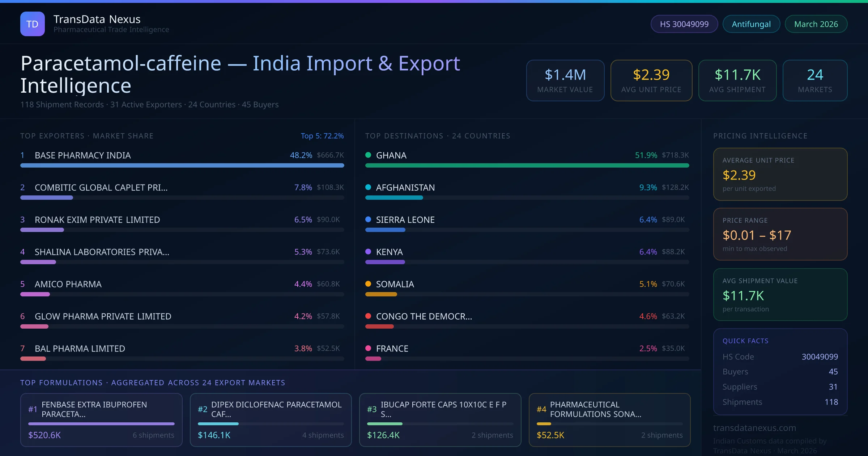Select the AMICO PHARMA exporter row
Viewport: 868px width, 456px height.
click(68, 284)
